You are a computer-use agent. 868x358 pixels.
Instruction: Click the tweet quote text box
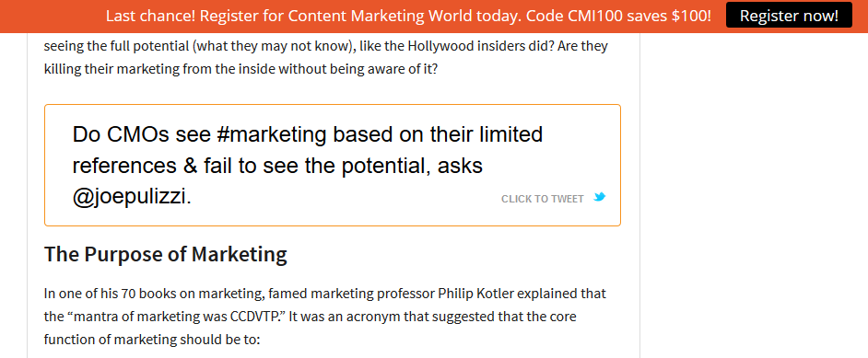[332, 165]
